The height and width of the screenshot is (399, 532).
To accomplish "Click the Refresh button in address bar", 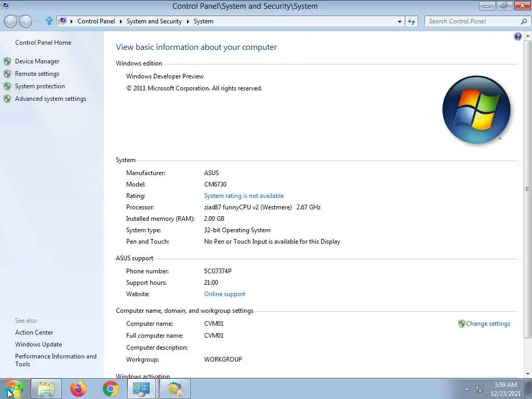I will tap(411, 21).
